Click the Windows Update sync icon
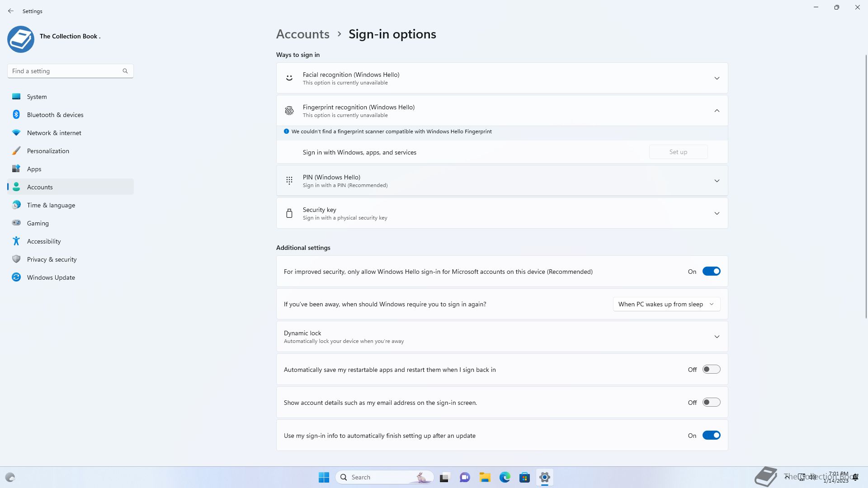 click(x=16, y=277)
